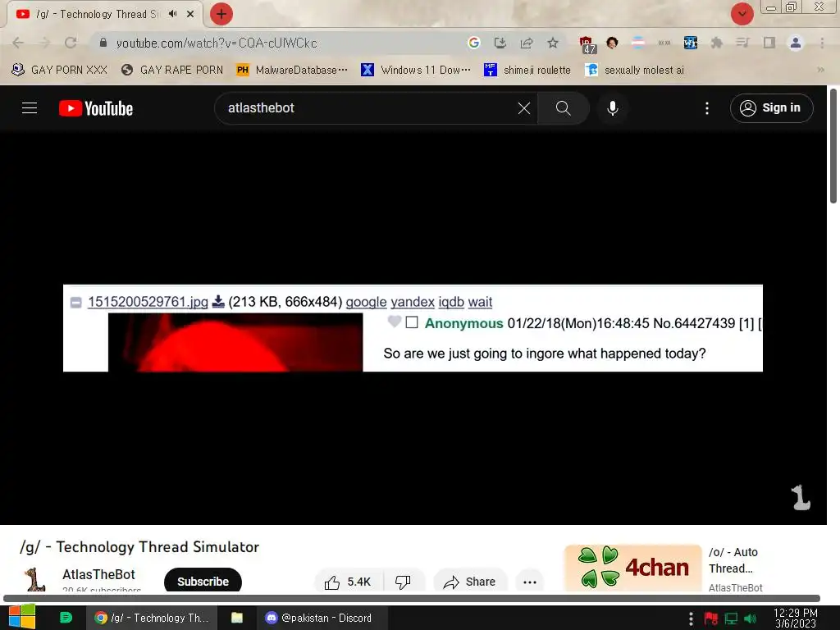This screenshot has height=630, width=840.
Task: Click the video player to pause
Action: click(413, 328)
